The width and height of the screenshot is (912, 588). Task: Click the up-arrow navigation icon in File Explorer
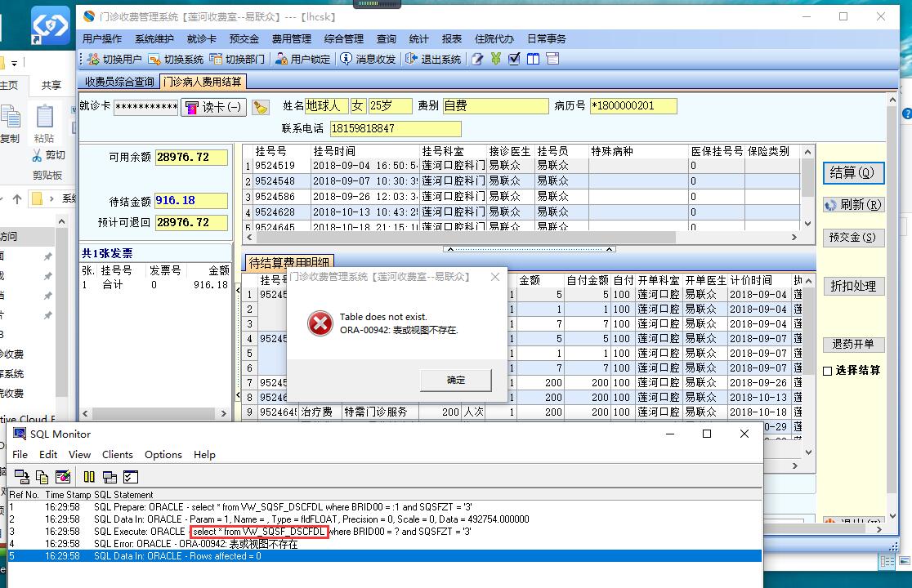(17, 199)
